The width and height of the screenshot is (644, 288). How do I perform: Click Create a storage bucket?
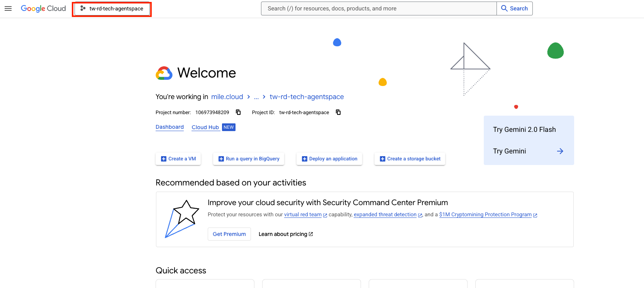(410, 159)
